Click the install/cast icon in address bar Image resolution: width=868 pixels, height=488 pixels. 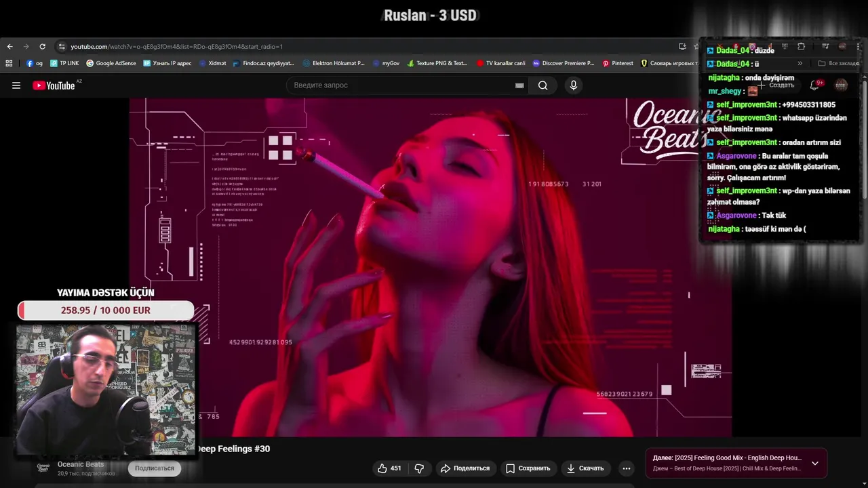click(682, 47)
